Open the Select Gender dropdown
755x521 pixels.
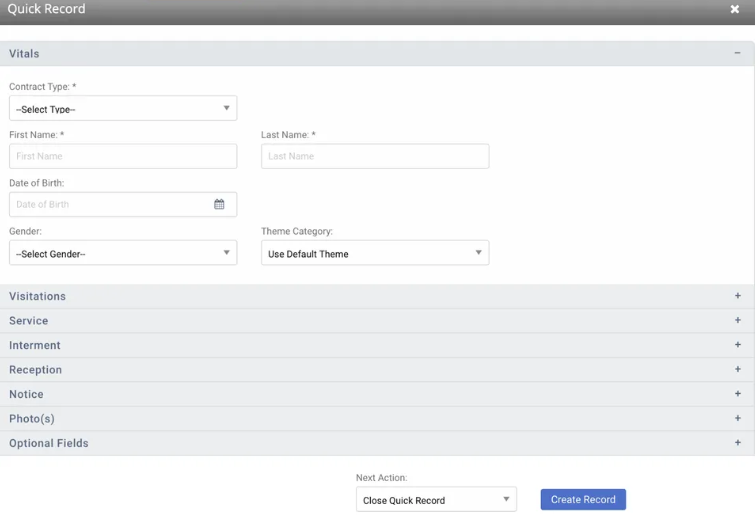point(123,254)
